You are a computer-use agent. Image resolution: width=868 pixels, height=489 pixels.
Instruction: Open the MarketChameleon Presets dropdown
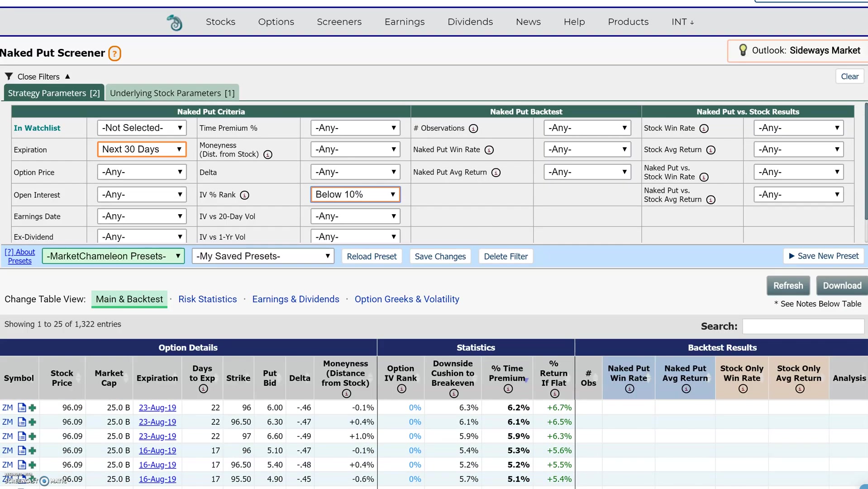click(113, 256)
